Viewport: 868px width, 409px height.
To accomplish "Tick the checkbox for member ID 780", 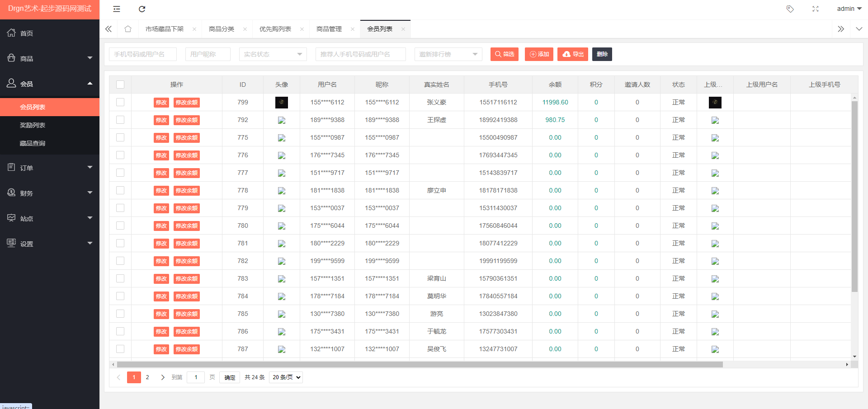I will (x=120, y=226).
